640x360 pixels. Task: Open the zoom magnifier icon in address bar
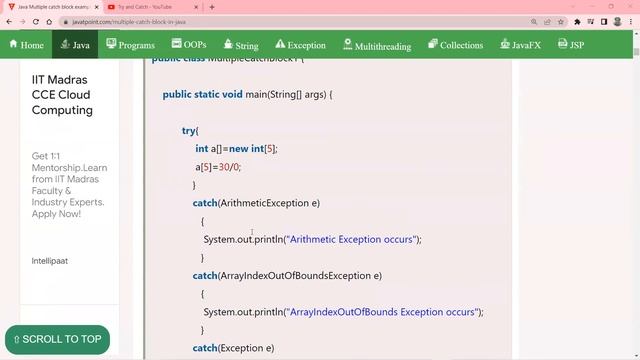[x=534, y=22]
